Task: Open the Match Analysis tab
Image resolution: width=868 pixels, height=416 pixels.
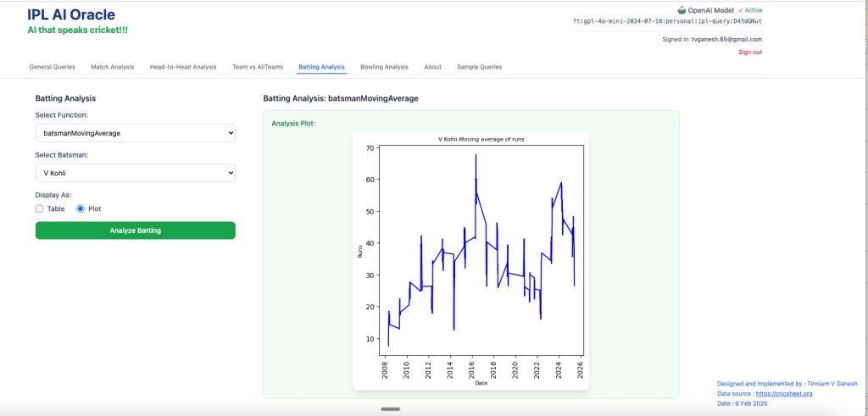Action: (x=112, y=67)
